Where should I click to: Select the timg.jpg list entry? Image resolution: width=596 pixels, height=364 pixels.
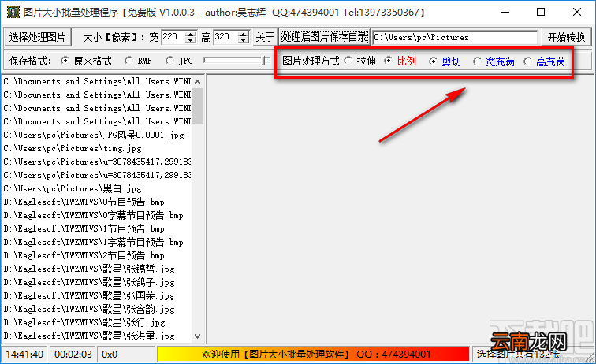[97, 149]
